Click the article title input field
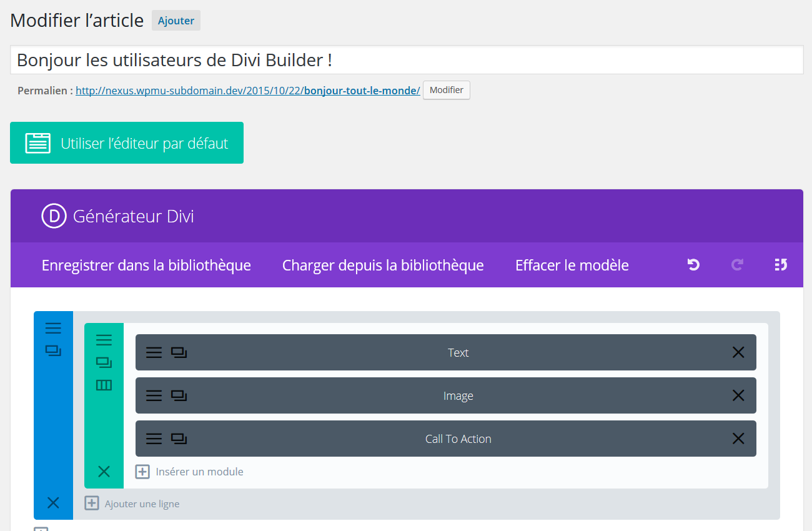Image resolution: width=812 pixels, height=531 pixels. (x=406, y=60)
